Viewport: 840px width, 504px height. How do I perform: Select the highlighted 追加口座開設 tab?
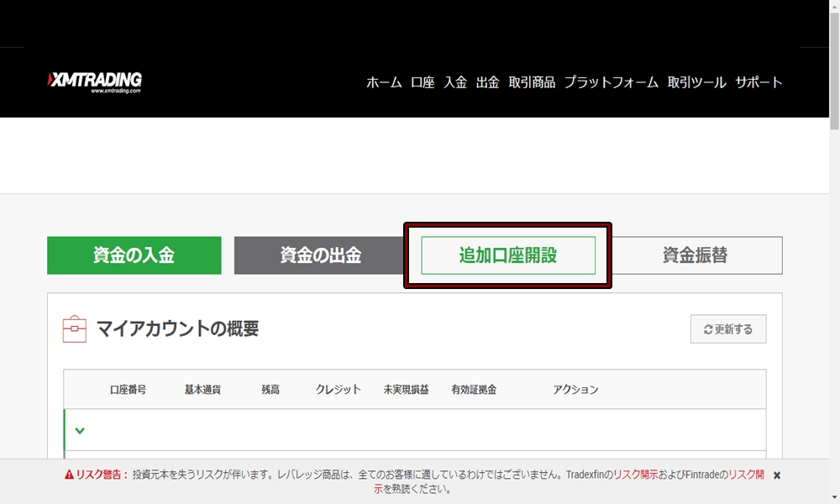tap(507, 255)
